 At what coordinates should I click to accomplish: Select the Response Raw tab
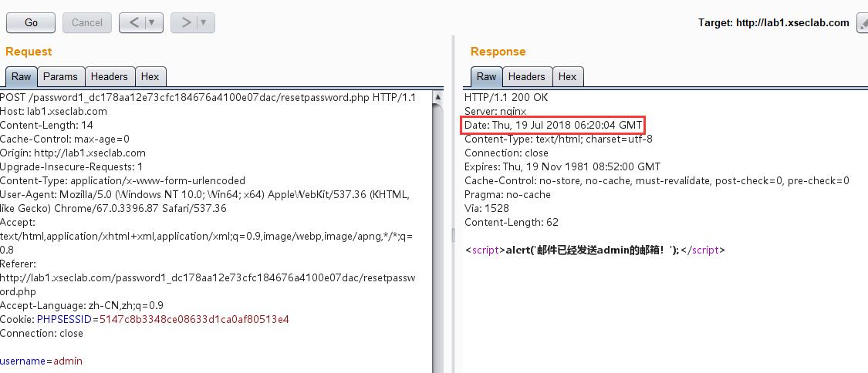point(487,77)
